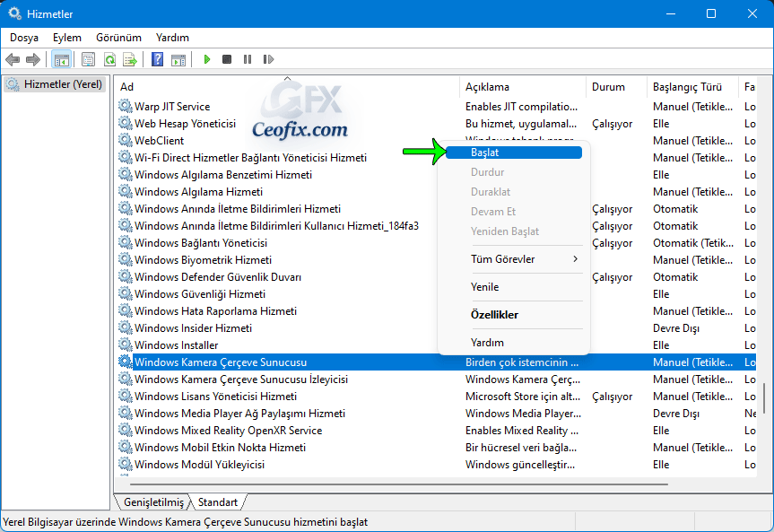Open the Properties sheet toolbar icon

click(89, 60)
